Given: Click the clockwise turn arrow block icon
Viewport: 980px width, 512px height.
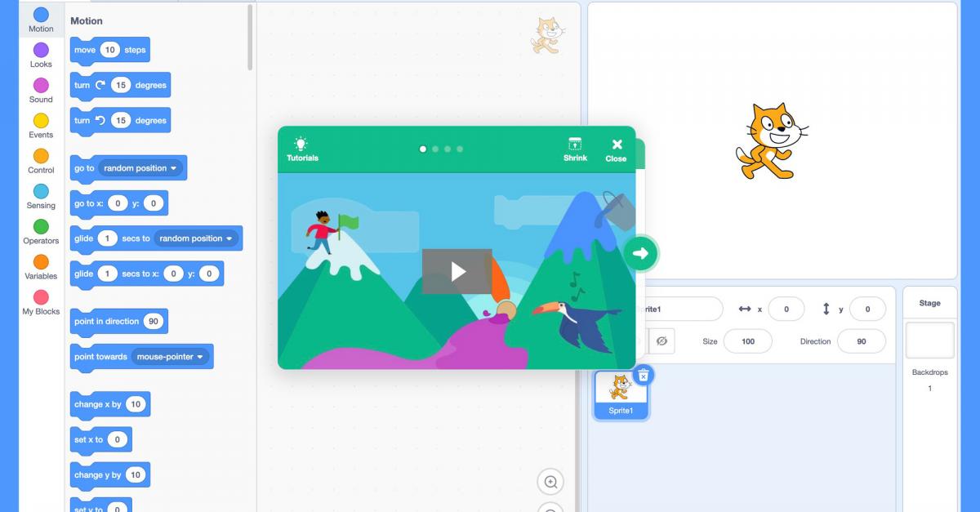Looking at the screenshot, I should click(100, 85).
